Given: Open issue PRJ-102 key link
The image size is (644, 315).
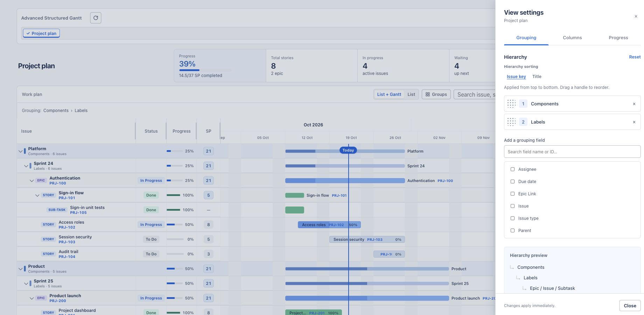Looking at the screenshot, I should coord(67,227).
